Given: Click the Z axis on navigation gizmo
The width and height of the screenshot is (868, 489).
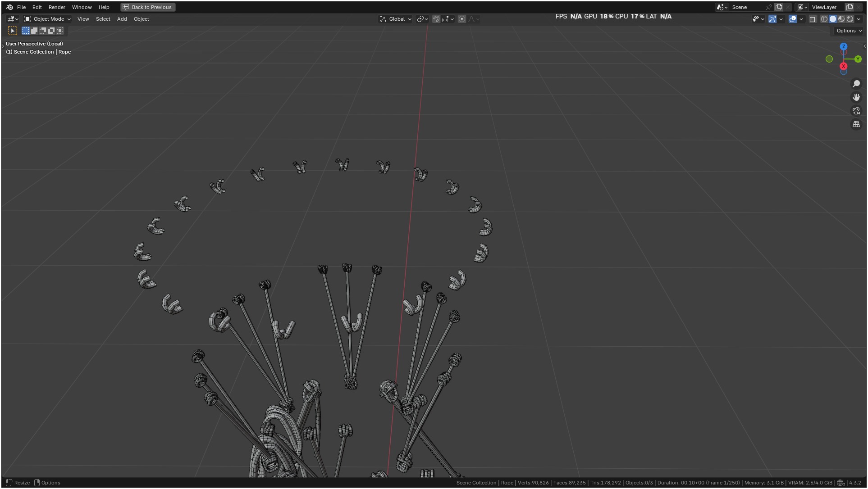Looking at the screenshot, I should click(844, 46).
